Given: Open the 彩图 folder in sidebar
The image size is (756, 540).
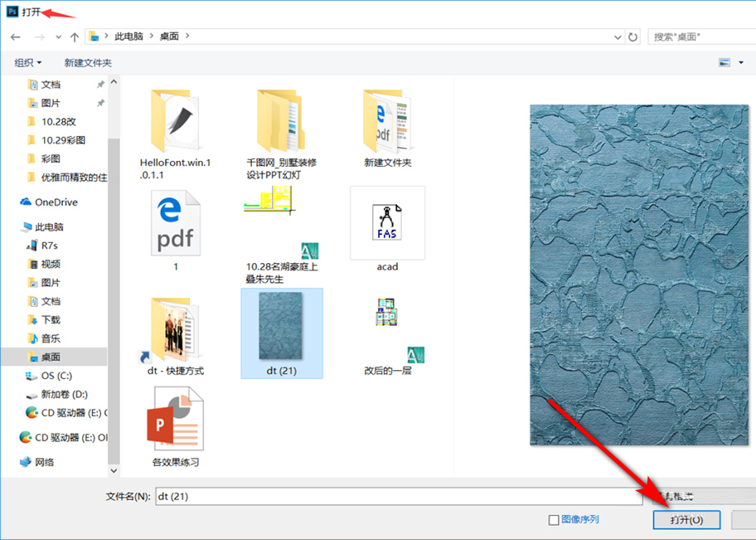Looking at the screenshot, I should pyautogui.click(x=51, y=158).
